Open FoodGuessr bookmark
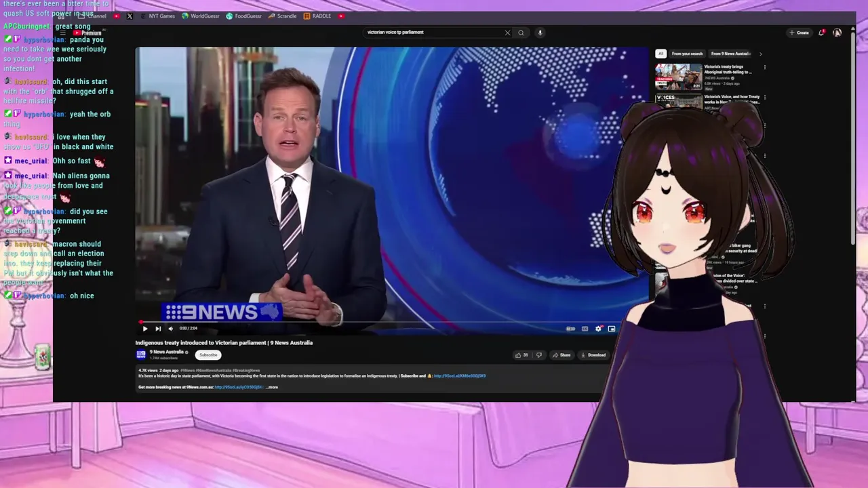868x488 pixels. click(x=244, y=16)
